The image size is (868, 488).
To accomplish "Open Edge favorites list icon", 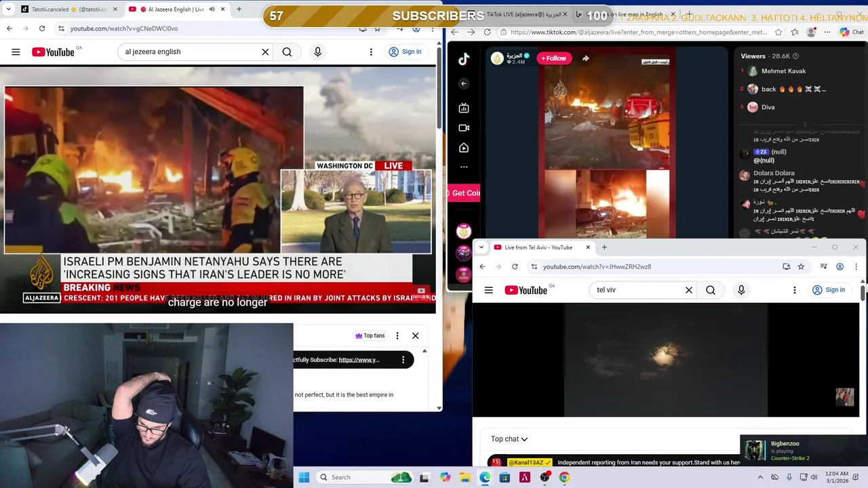I will (795, 32).
